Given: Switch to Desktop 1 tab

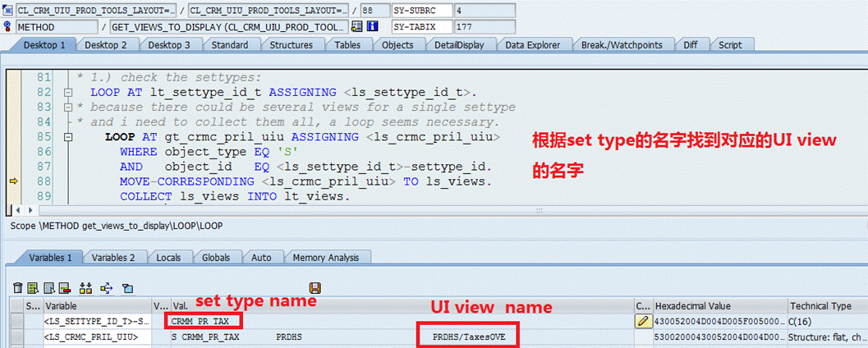Looking at the screenshot, I should [x=44, y=45].
